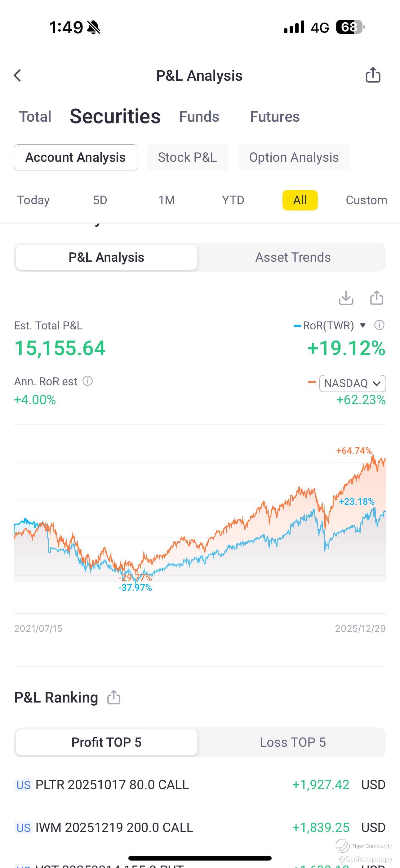Download the P&L chart image

[x=346, y=297]
